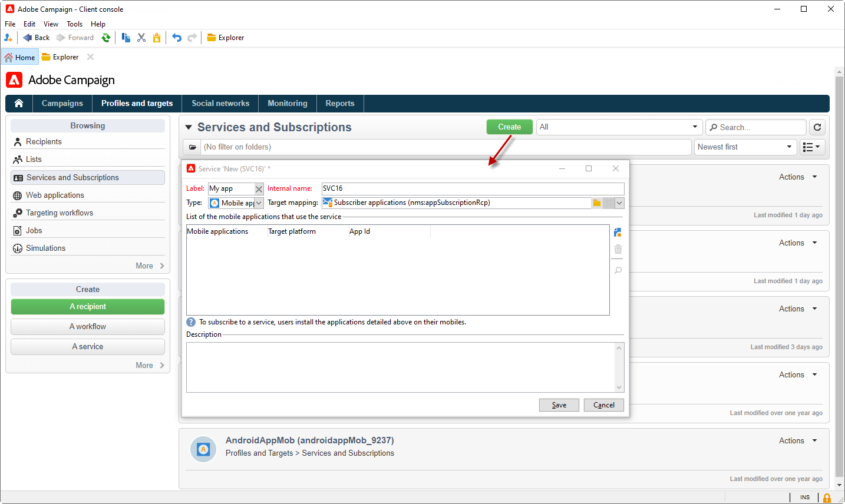
Task: Click the folder filter icon beside 'No filter on folders'
Action: (x=192, y=147)
